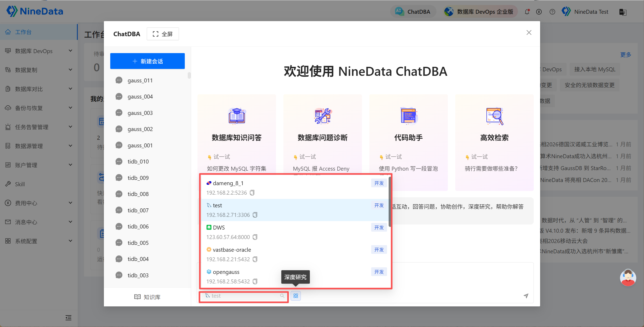Click the 高效检索 card icon

pos(494,116)
